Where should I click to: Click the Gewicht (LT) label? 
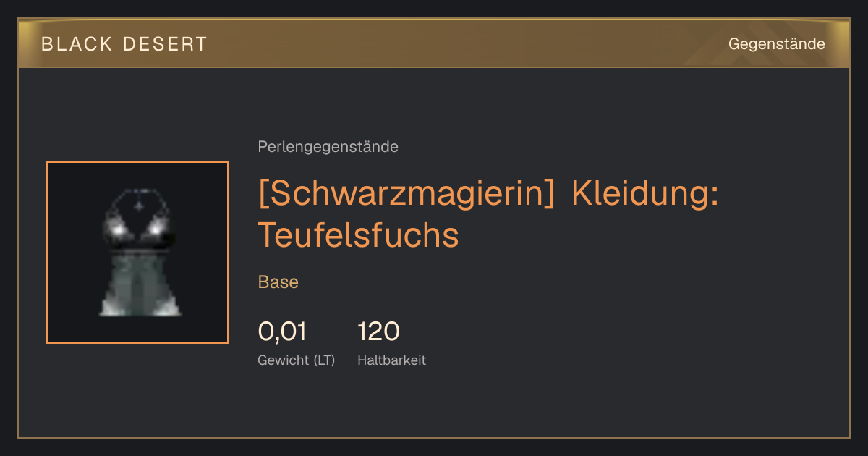296,360
